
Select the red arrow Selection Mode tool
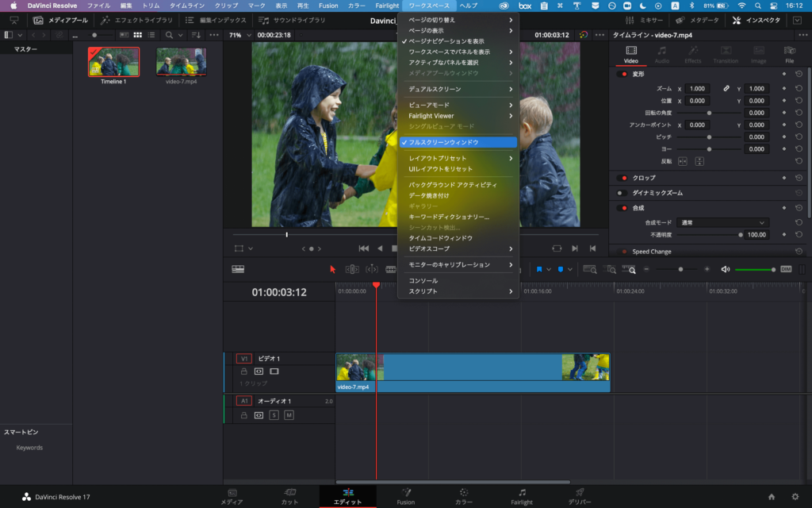[332, 269]
